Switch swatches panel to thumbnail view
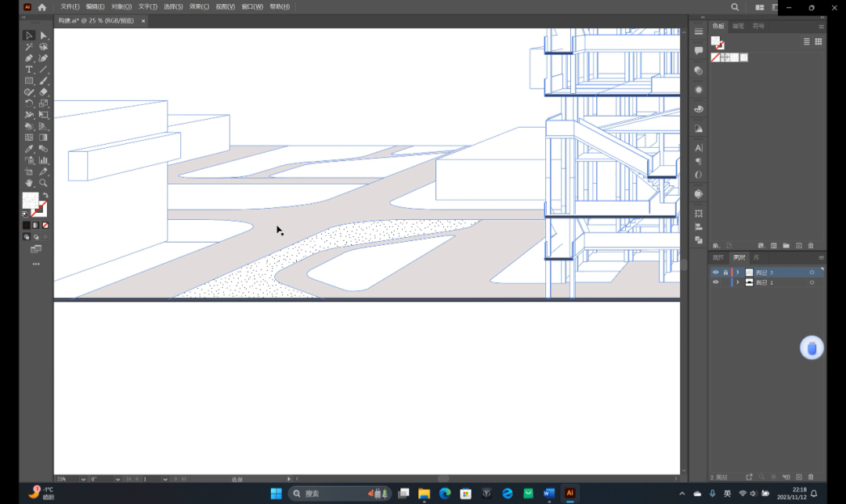The image size is (846, 504). click(819, 41)
